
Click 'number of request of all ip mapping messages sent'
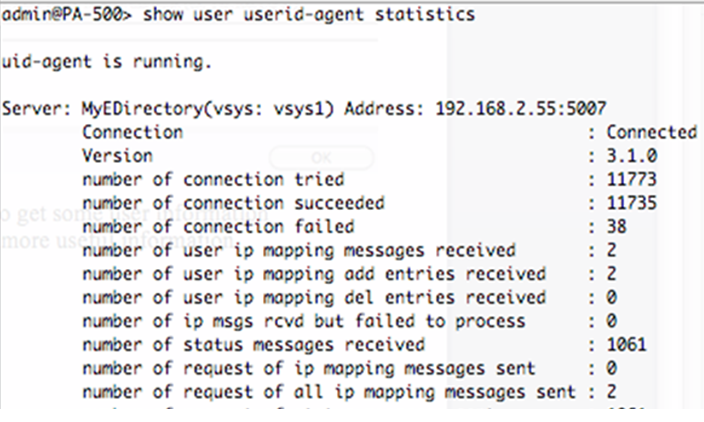coord(329,392)
